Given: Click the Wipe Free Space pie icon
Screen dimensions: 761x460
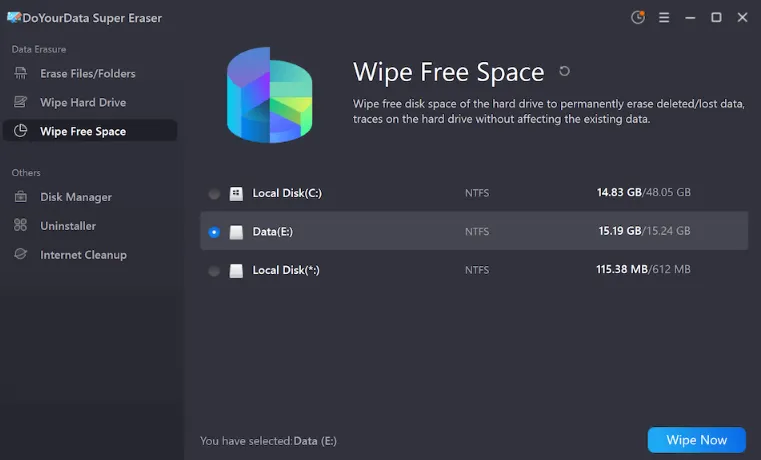Looking at the screenshot, I should 20,131.
